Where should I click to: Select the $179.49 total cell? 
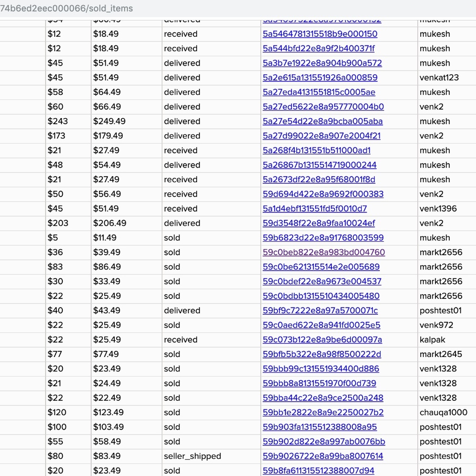point(126,136)
